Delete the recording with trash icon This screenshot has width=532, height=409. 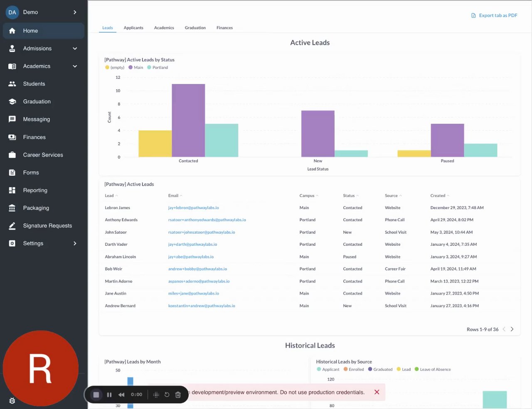tap(178, 395)
